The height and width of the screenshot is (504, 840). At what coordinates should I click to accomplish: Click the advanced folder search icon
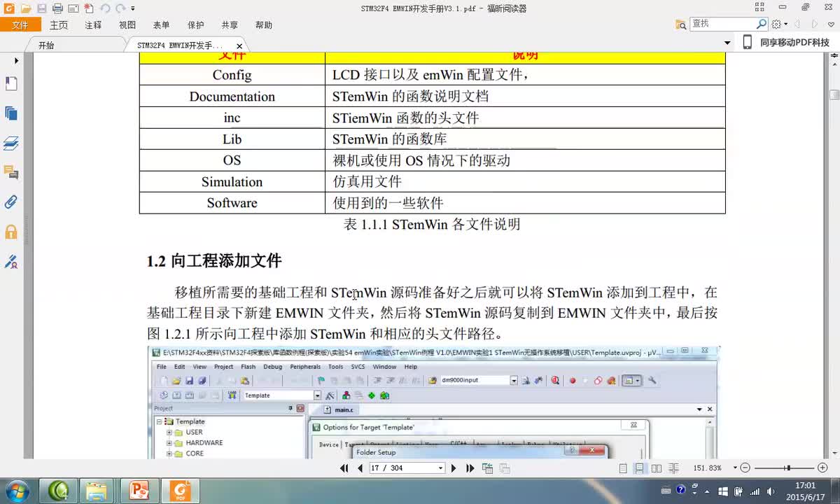[681, 24]
